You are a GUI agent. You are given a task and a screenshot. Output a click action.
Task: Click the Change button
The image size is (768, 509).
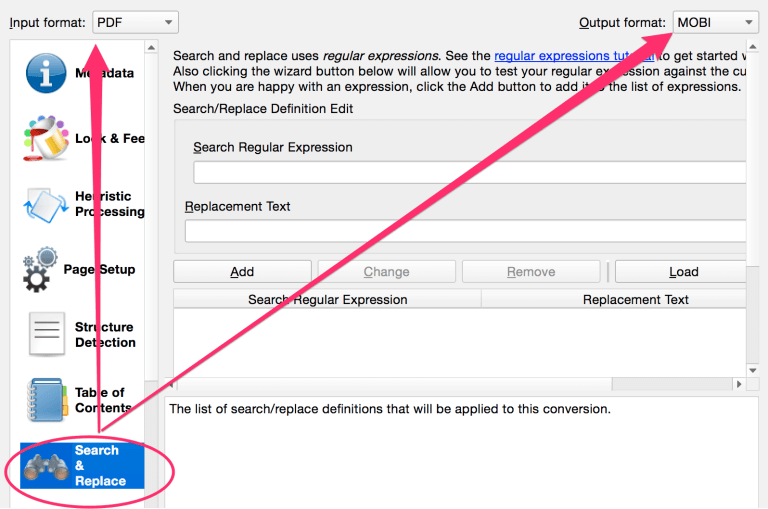click(386, 271)
